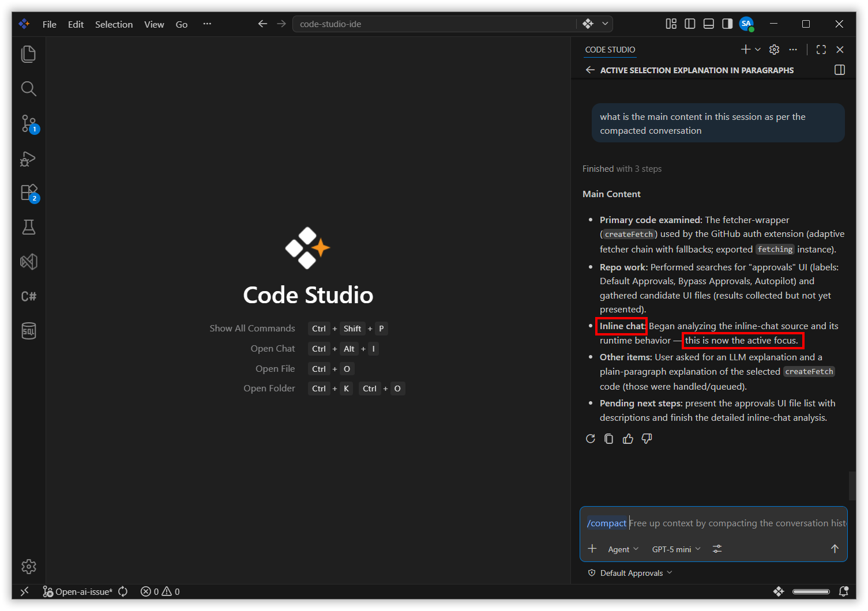The height and width of the screenshot is (611, 868).
Task: Click the Open-ai-issue branch in status bar
Action: coord(78,591)
